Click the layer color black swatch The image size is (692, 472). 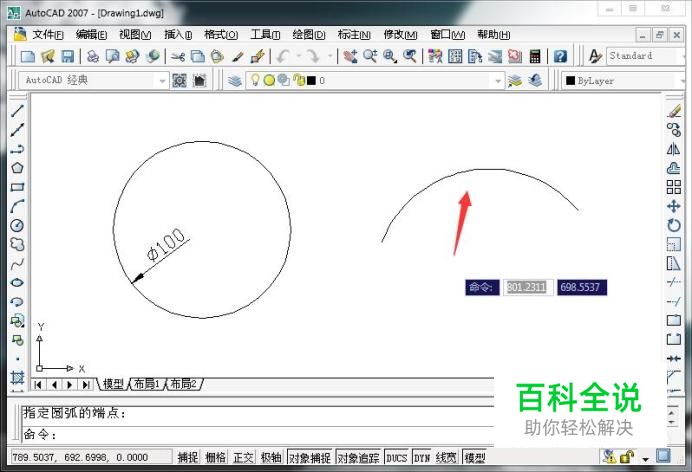click(311, 80)
